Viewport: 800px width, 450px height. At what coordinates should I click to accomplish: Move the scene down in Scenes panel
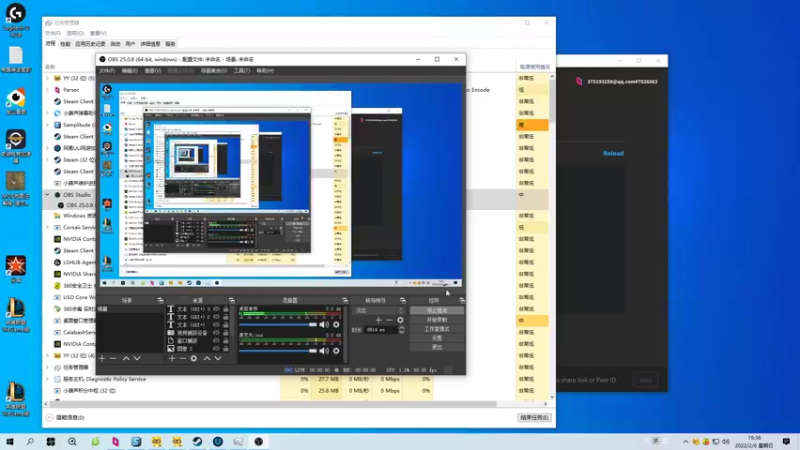137,359
